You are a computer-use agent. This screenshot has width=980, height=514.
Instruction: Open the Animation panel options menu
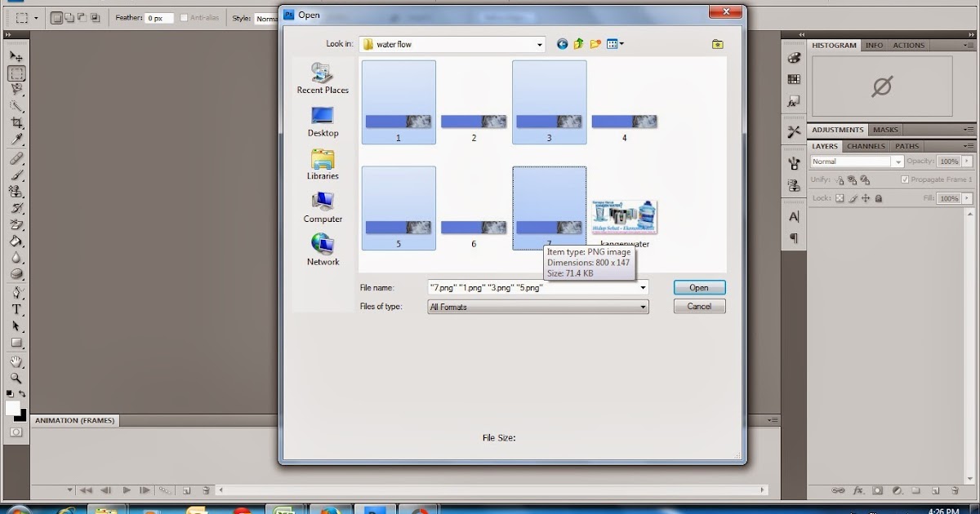(772, 420)
